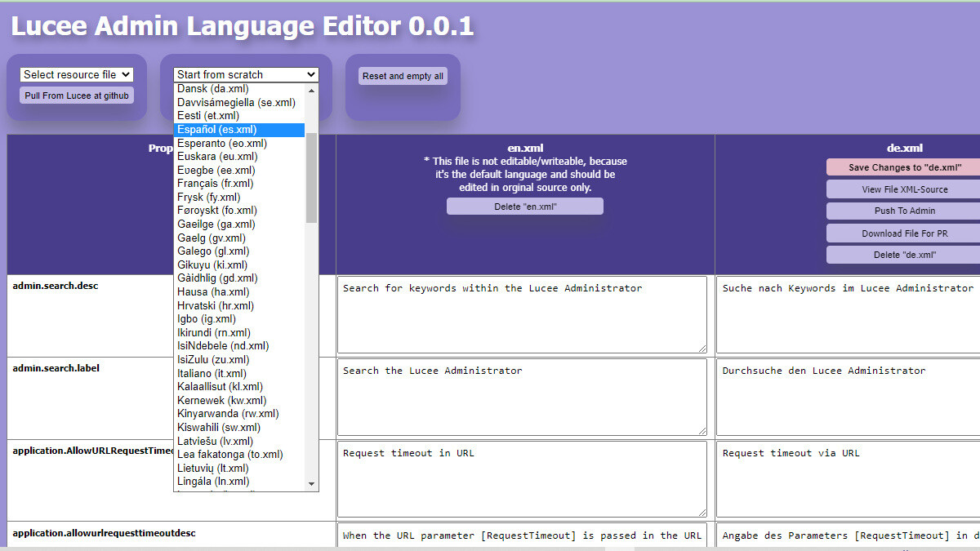
Task: Click 'Push To Admin' button
Action: [904, 211]
